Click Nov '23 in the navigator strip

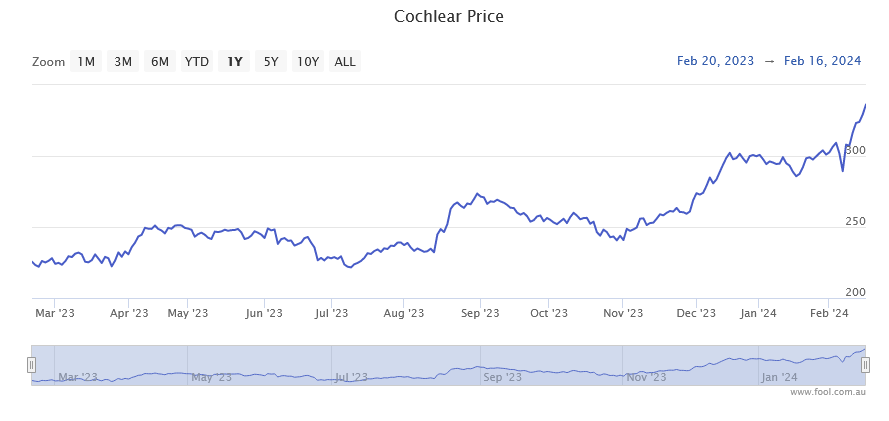pos(646,377)
